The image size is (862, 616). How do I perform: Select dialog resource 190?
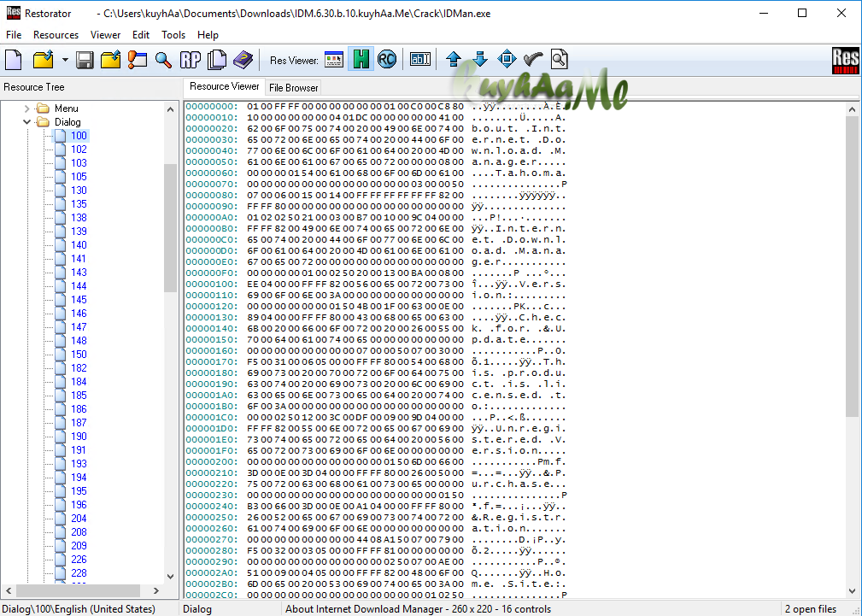[x=79, y=437]
